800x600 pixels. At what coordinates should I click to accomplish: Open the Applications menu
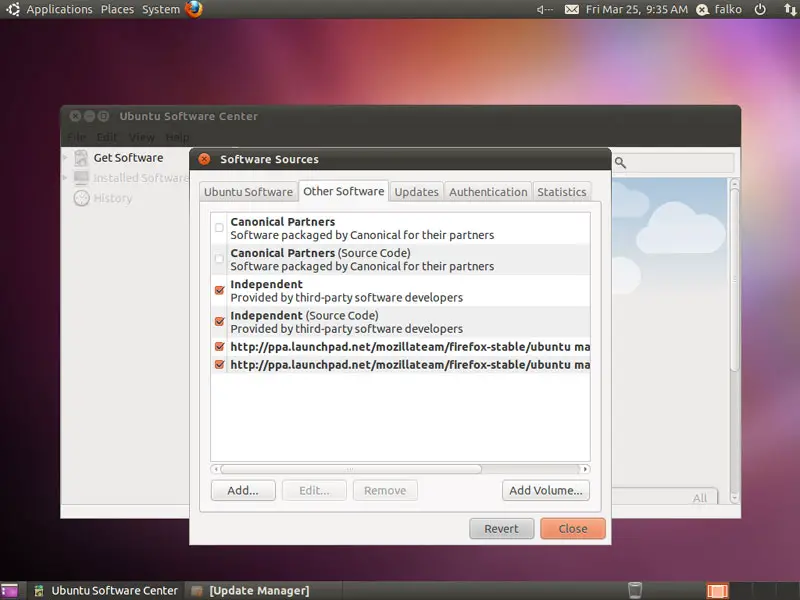[x=59, y=9]
